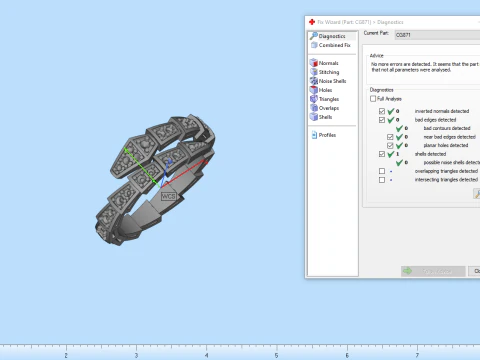Click the green check beside bad contours

pos(399,128)
